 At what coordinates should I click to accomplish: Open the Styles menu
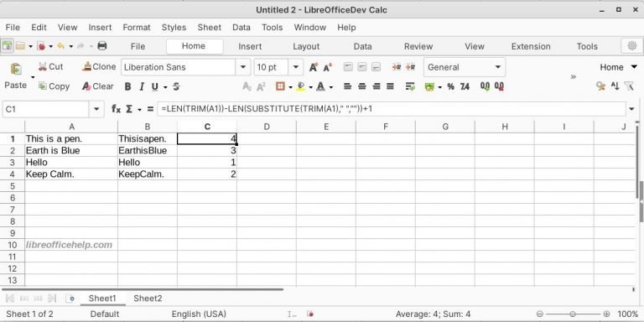(x=174, y=28)
